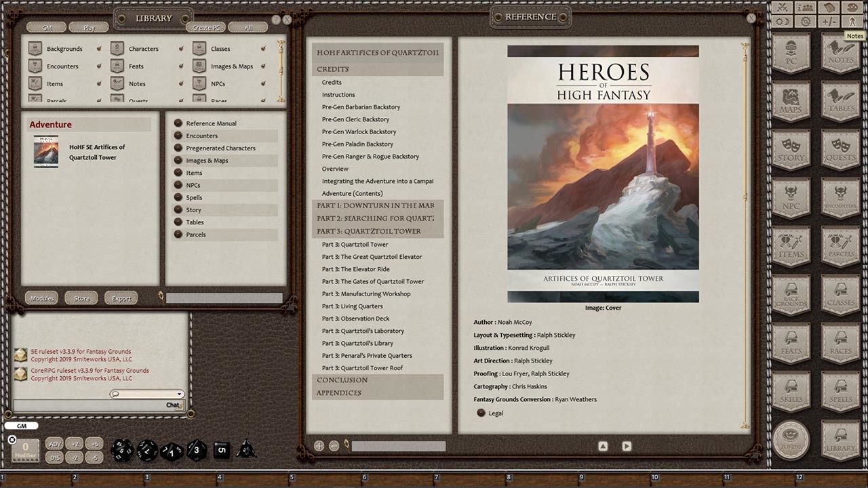Screen dimensions: 868x488
Task: Open the circular Tokens bag near Library
Action: [791, 441]
